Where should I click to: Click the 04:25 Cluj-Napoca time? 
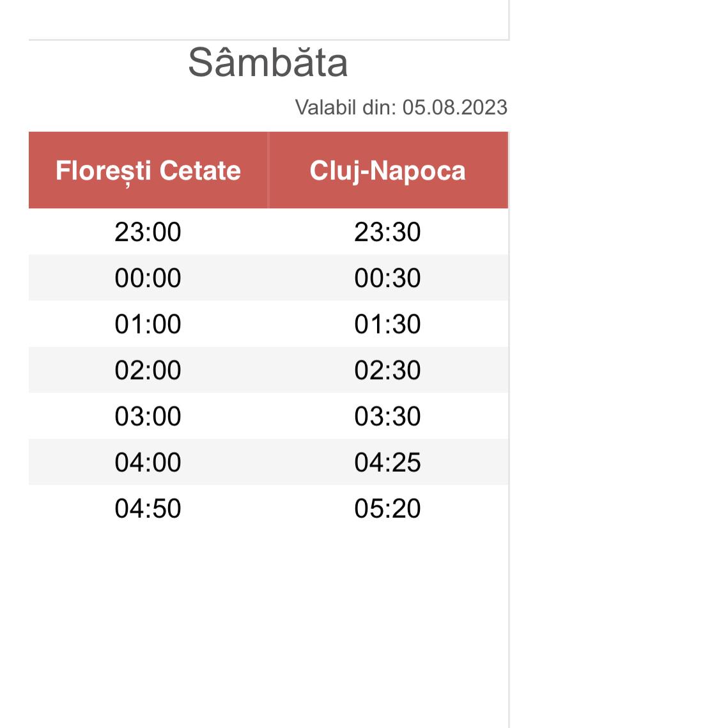point(388,462)
